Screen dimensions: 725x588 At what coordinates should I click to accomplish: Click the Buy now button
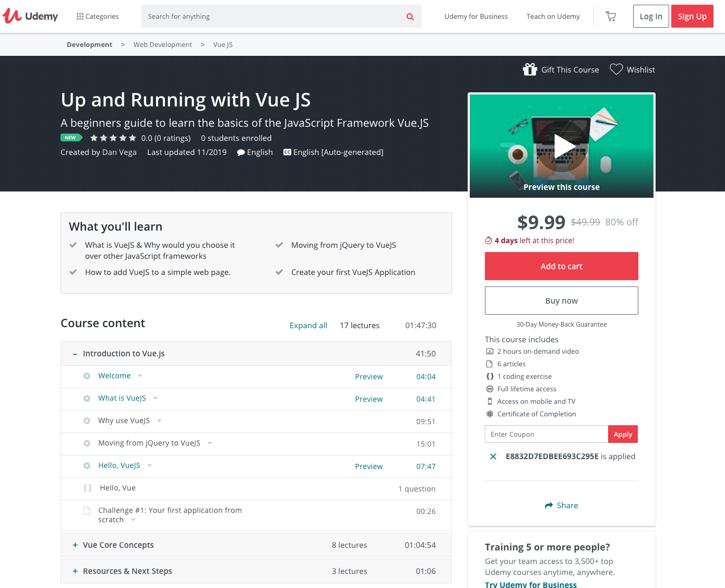tap(562, 301)
